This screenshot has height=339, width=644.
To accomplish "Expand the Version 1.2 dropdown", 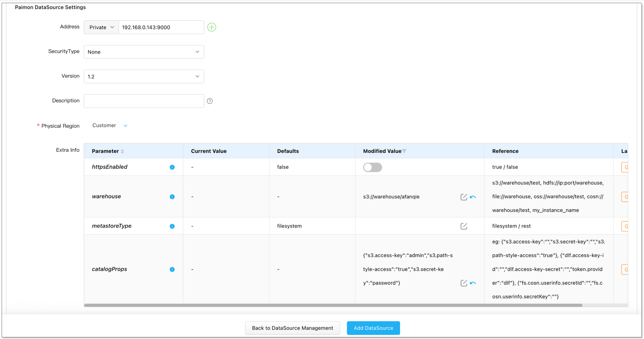I will click(144, 77).
